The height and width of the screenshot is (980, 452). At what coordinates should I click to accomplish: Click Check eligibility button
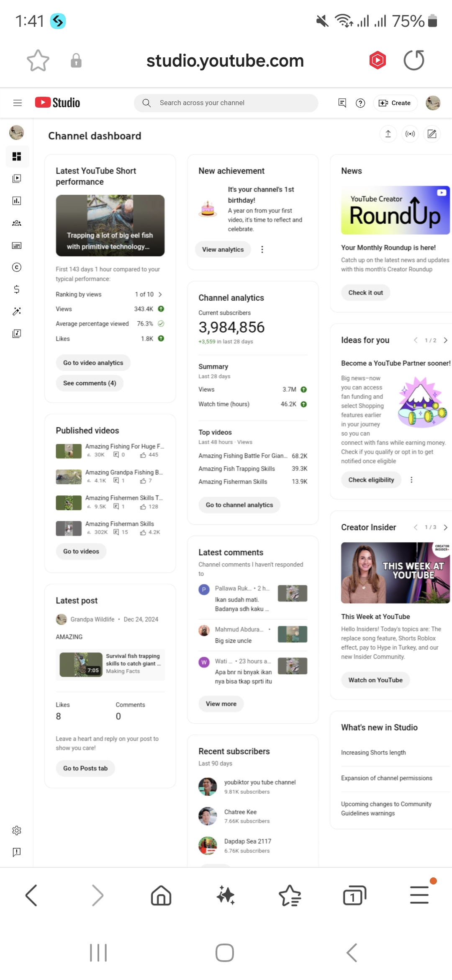tap(371, 480)
